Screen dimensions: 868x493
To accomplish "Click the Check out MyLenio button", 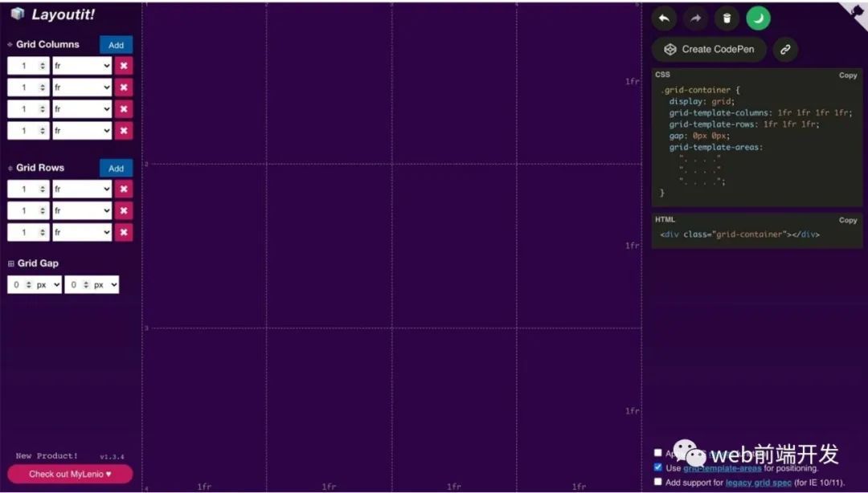I will [x=70, y=474].
